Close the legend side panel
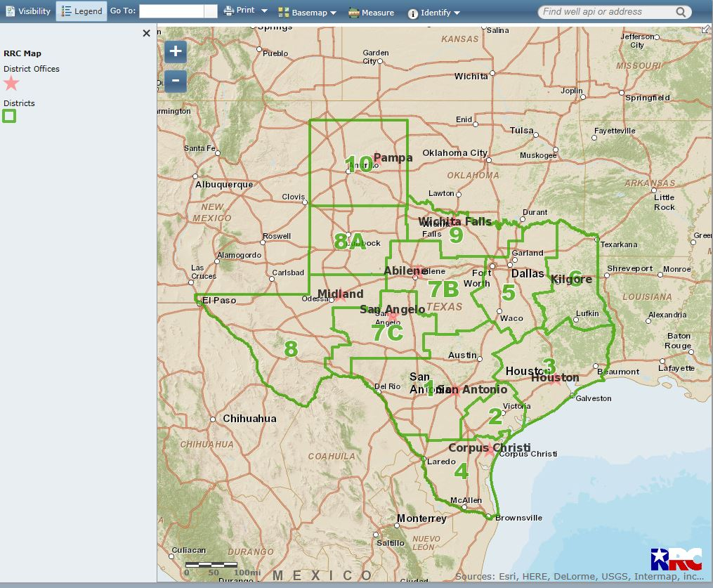This screenshot has width=713, height=588. point(146,33)
